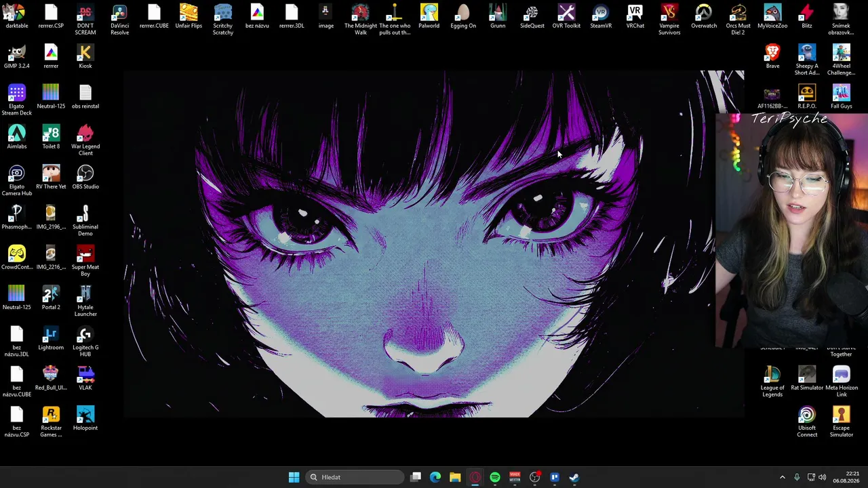Select the VLAK desktop icon
868x488 pixels.
pyautogui.click(x=85, y=379)
